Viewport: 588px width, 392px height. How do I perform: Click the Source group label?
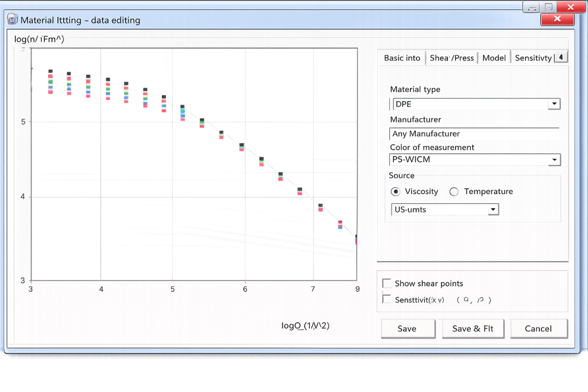(x=401, y=176)
